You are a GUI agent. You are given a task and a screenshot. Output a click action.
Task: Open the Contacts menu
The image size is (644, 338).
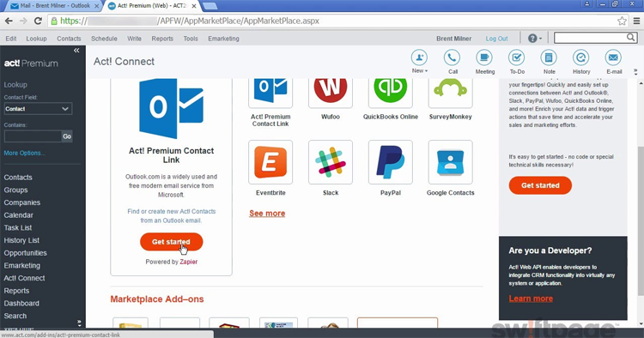[69, 39]
